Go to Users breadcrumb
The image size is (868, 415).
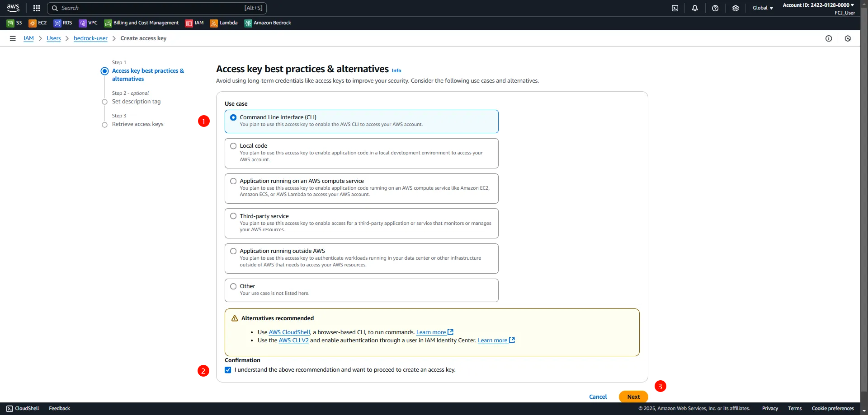53,38
